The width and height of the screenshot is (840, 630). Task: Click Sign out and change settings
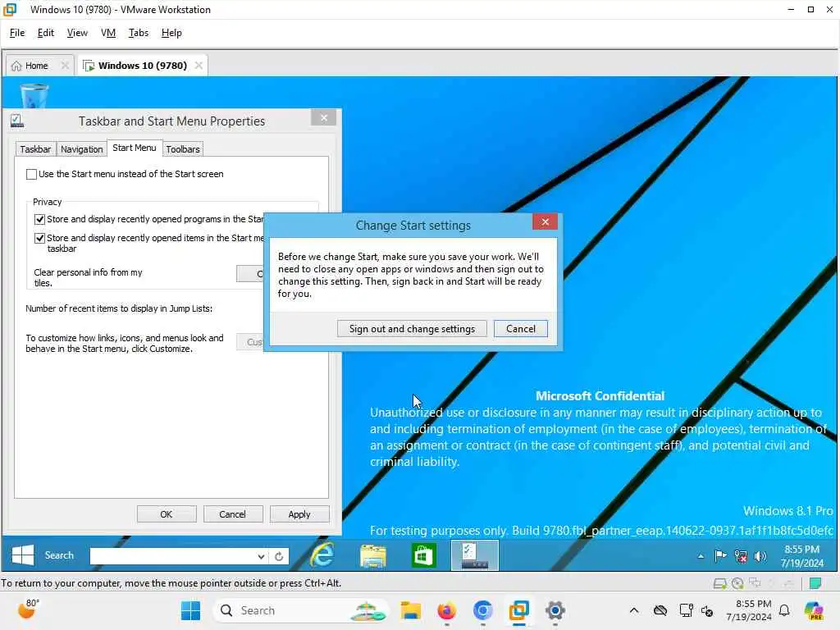pyautogui.click(x=412, y=329)
